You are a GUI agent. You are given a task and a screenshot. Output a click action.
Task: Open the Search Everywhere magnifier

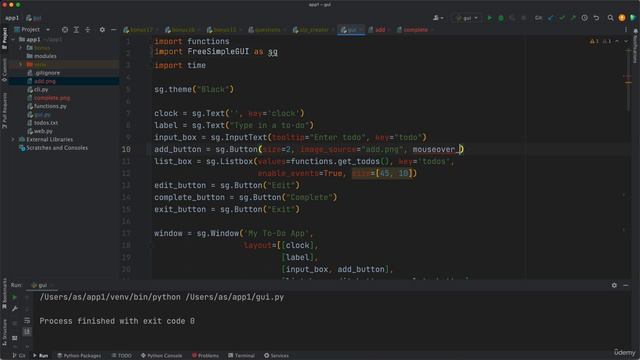(x=610, y=18)
